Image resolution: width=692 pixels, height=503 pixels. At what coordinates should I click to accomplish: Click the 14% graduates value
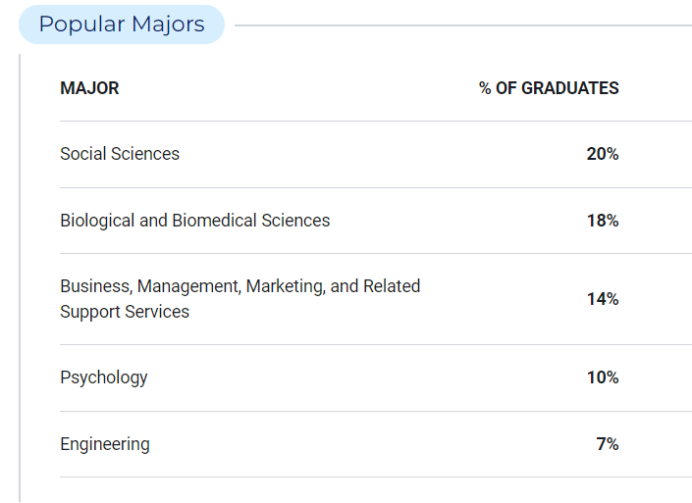(x=602, y=299)
